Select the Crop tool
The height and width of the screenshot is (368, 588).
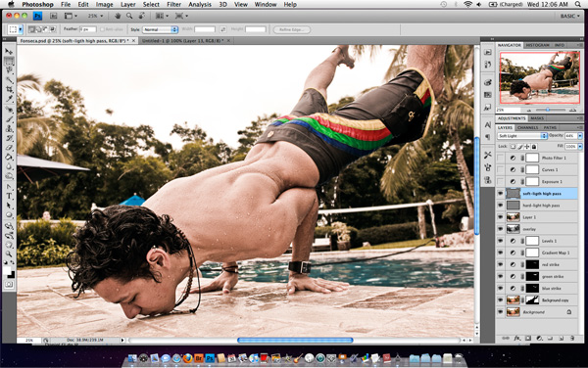(9, 89)
